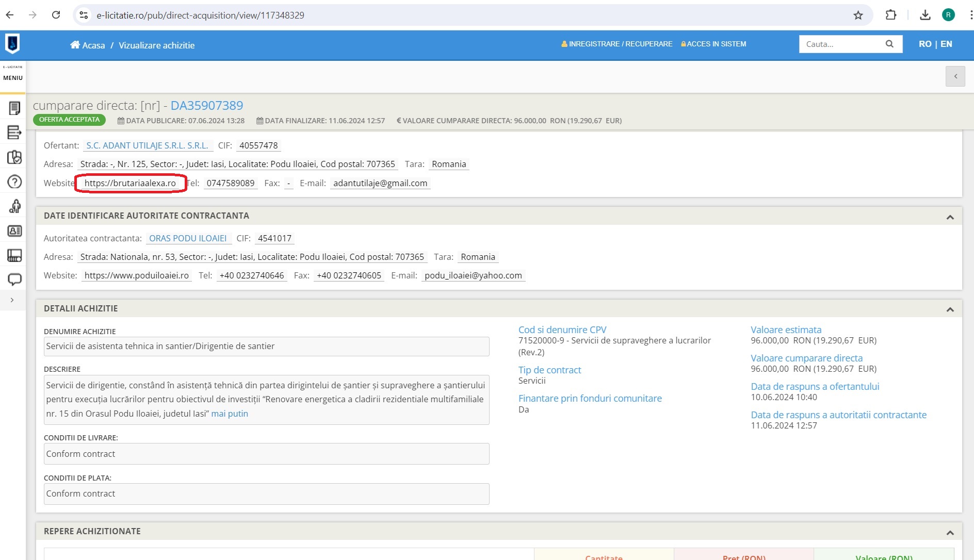Expand the left sidebar menu arrow
Image resolution: width=974 pixels, height=560 pixels.
click(12, 300)
